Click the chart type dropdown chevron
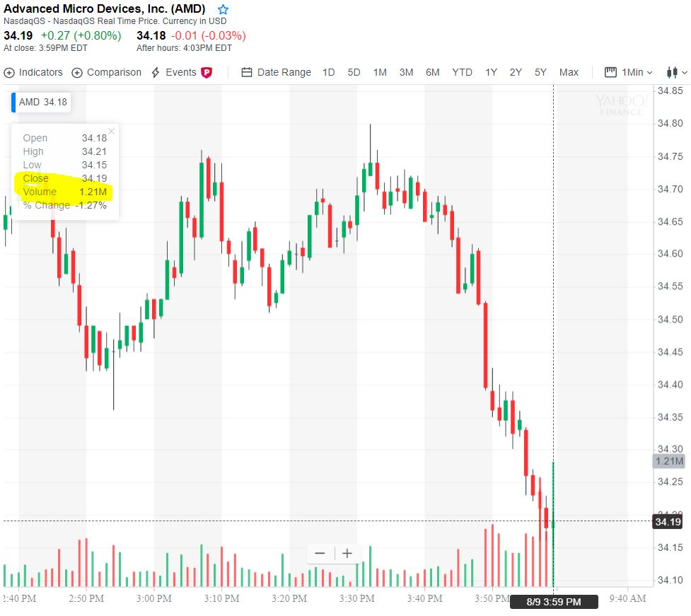 pyautogui.click(x=685, y=73)
